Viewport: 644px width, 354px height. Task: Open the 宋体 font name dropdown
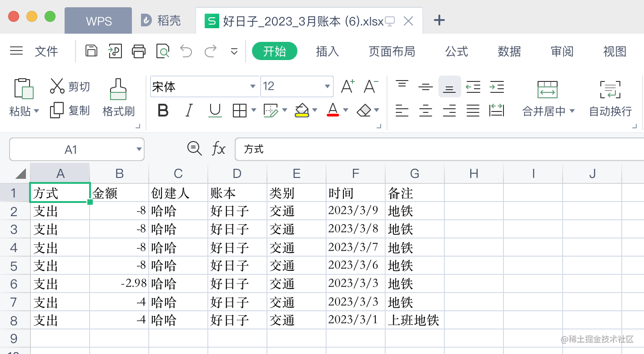pyautogui.click(x=253, y=86)
